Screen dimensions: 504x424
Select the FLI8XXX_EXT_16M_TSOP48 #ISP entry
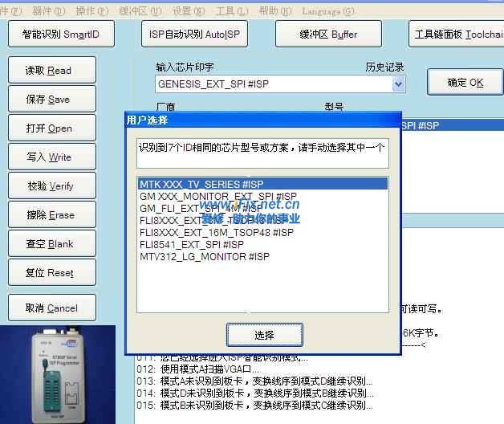(x=263, y=232)
